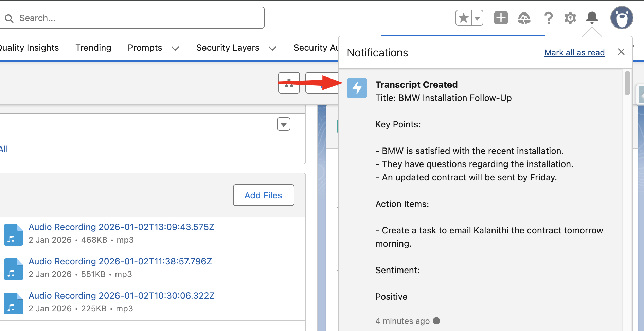
Task: Click the hierarchy view icon button
Action: [289, 83]
